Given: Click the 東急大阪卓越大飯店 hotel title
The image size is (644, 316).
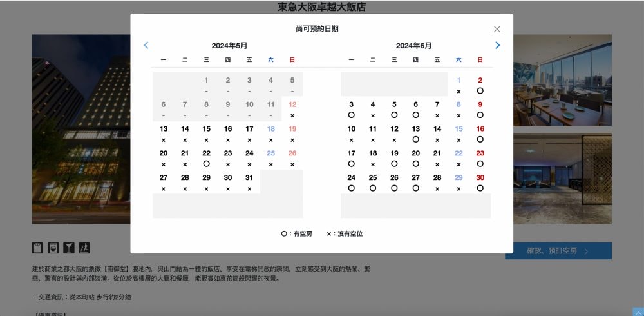Looking at the screenshot, I should (x=321, y=6).
